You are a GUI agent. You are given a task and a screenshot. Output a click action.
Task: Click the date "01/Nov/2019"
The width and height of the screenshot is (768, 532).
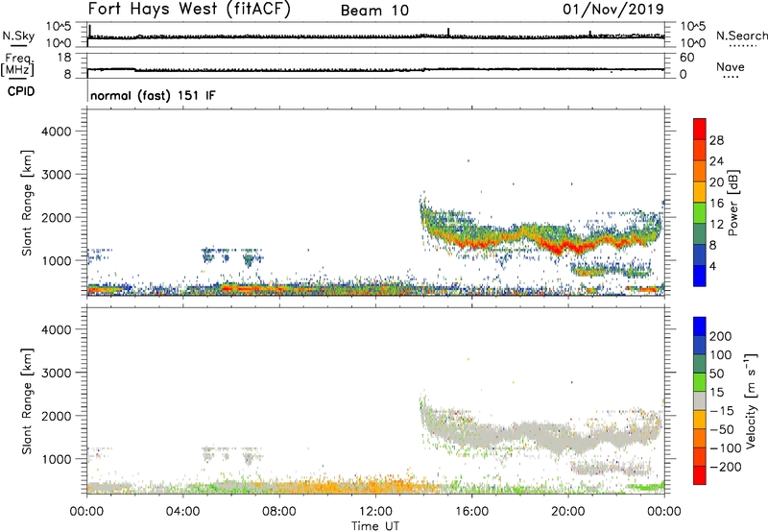(x=613, y=9)
